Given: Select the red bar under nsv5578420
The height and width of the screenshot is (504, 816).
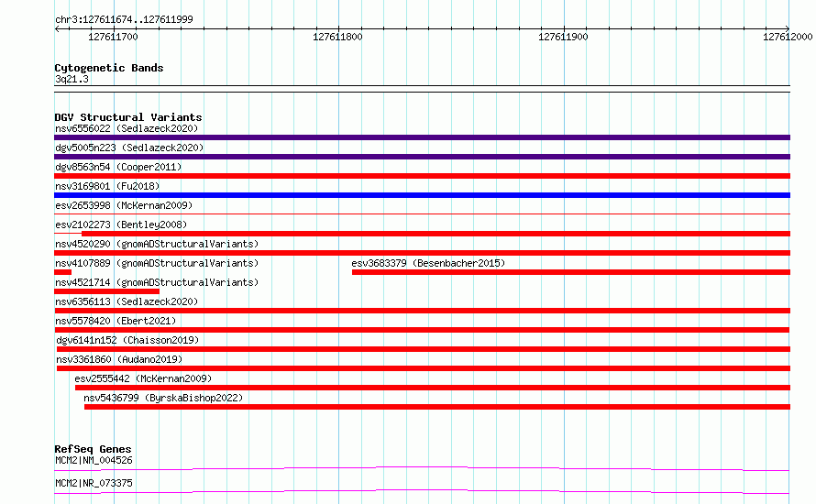Looking at the screenshot, I should (422, 330).
